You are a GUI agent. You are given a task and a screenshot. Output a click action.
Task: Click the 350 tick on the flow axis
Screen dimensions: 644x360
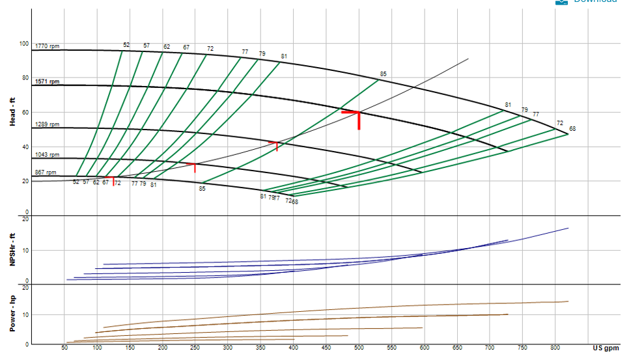pyautogui.click(x=260, y=348)
